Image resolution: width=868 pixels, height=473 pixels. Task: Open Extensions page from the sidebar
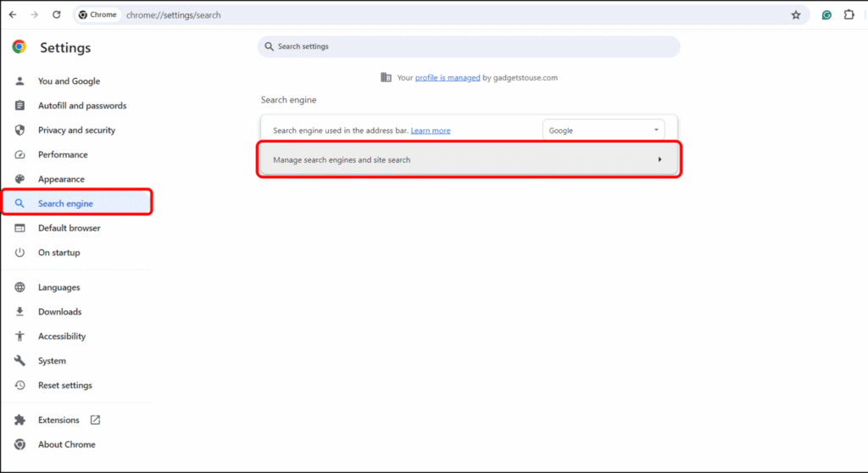(x=58, y=420)
